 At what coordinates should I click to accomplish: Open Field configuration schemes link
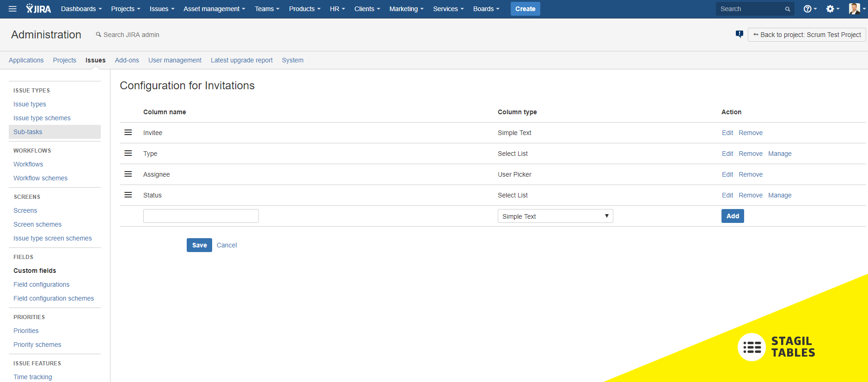point(54,298)
